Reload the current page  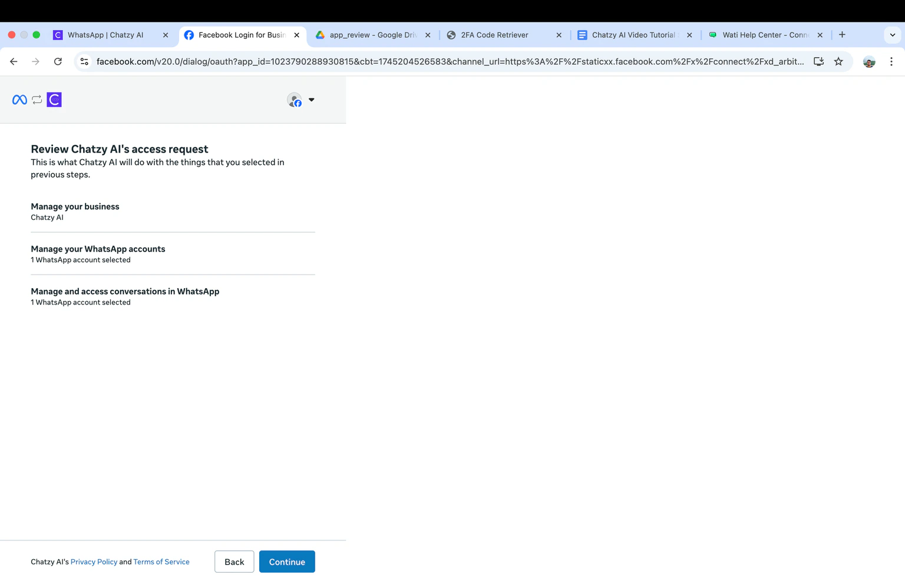coord(58,61)
